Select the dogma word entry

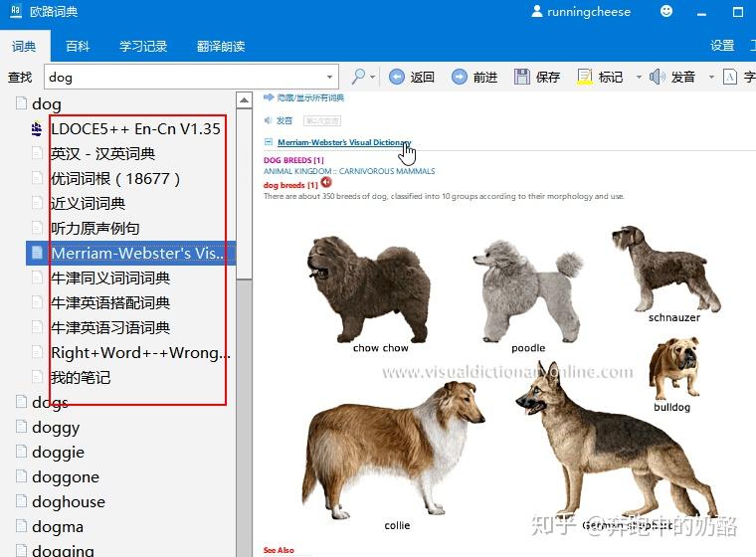58,526
